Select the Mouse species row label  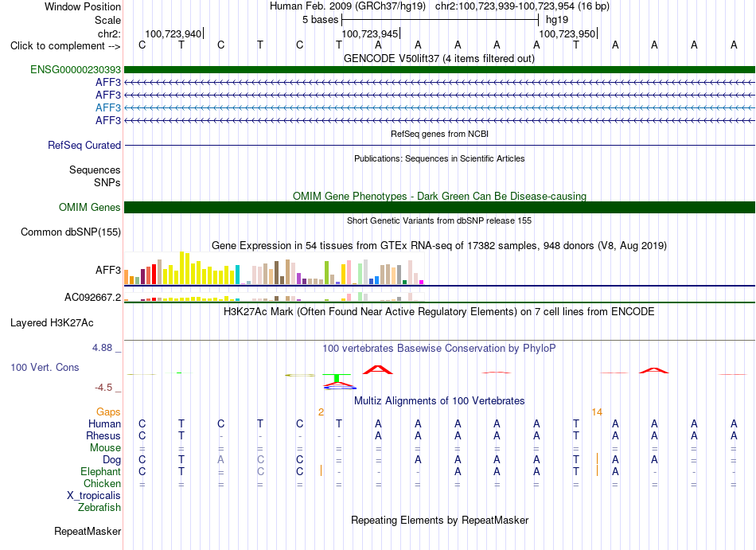[105, 448]
